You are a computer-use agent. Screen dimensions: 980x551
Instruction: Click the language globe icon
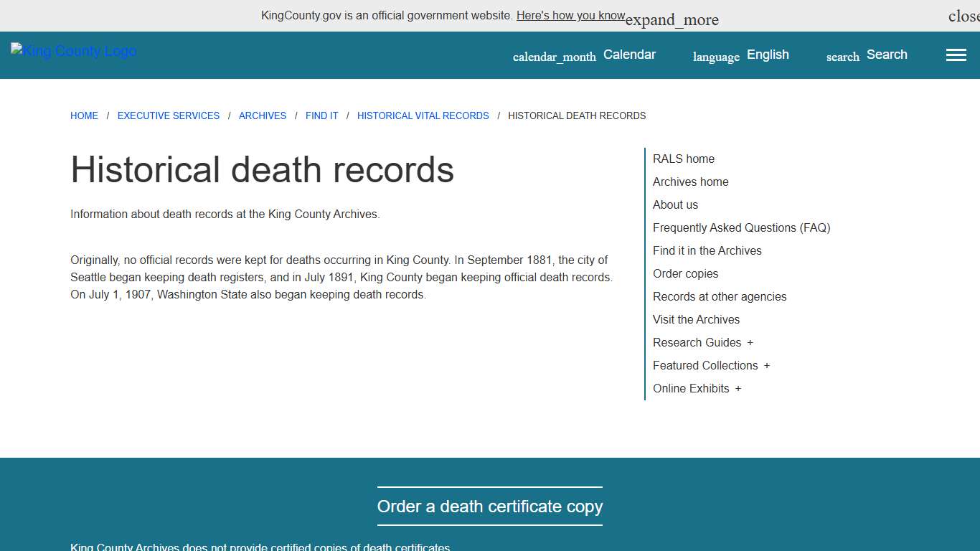click(715, 56)
